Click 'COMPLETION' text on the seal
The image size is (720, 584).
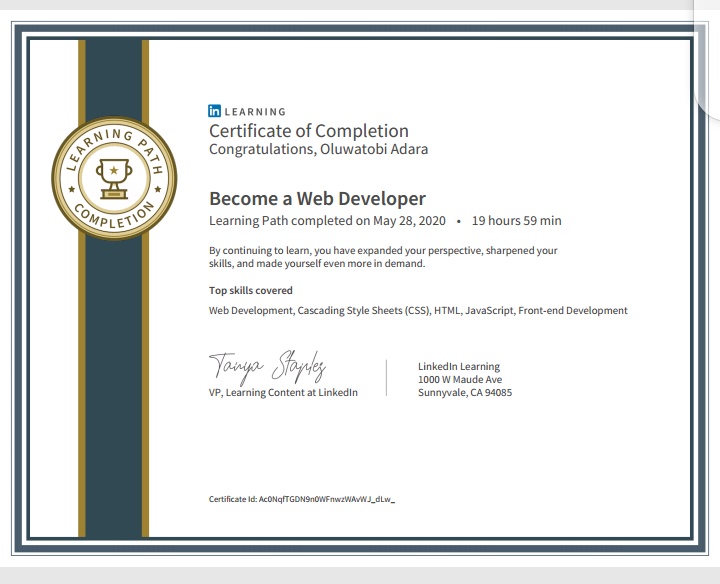click(114, 215)
